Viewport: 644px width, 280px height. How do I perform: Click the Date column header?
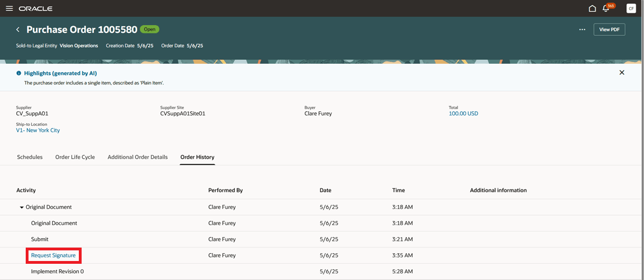coord(326,191)
